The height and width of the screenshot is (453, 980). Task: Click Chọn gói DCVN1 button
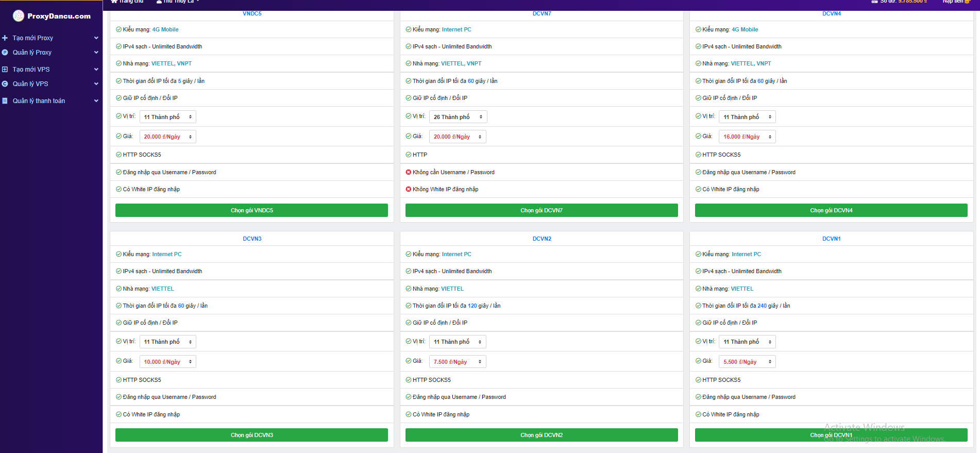[831, 435]
